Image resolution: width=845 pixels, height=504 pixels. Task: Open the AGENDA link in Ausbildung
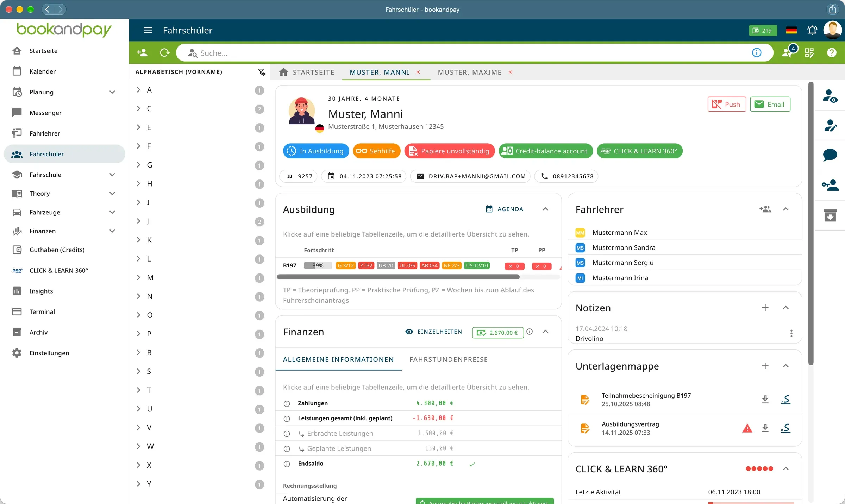[504, 209]
